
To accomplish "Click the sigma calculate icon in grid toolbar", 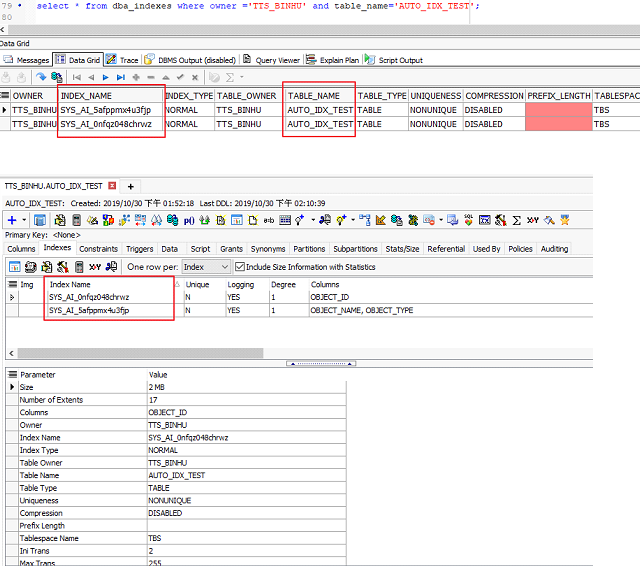I will coord(230,77).
